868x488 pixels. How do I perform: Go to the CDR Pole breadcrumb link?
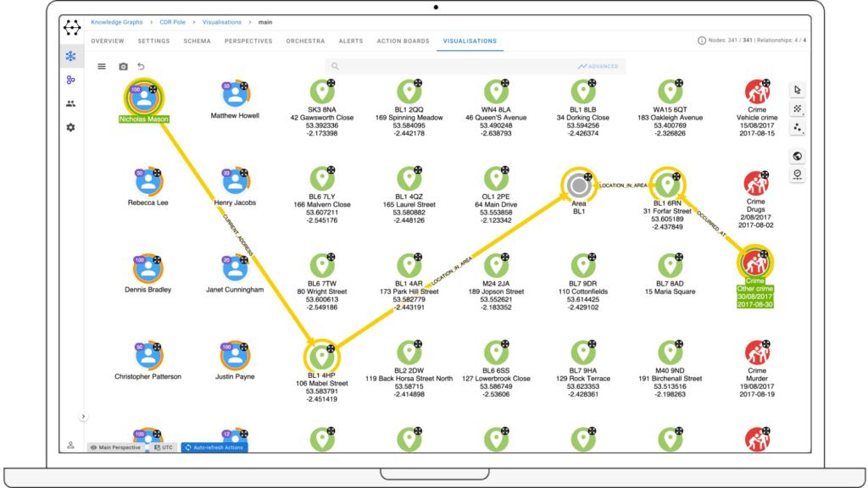173,22
